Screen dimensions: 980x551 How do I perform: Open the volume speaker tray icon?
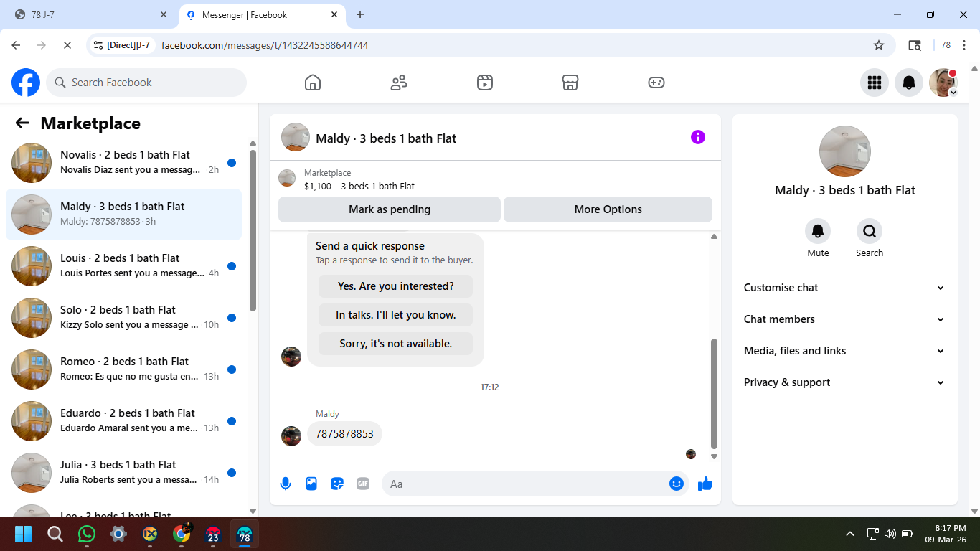(890, 534)
